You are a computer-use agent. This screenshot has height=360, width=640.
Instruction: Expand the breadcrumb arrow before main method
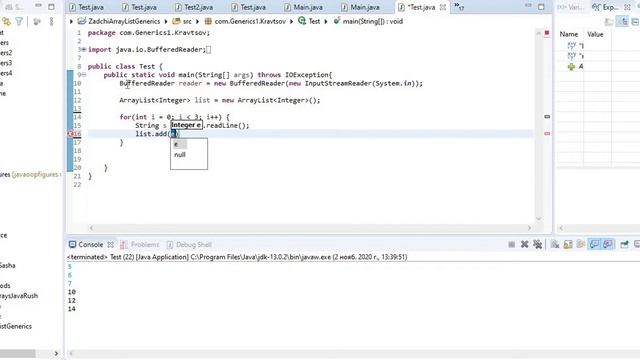[x=326, y=22]
